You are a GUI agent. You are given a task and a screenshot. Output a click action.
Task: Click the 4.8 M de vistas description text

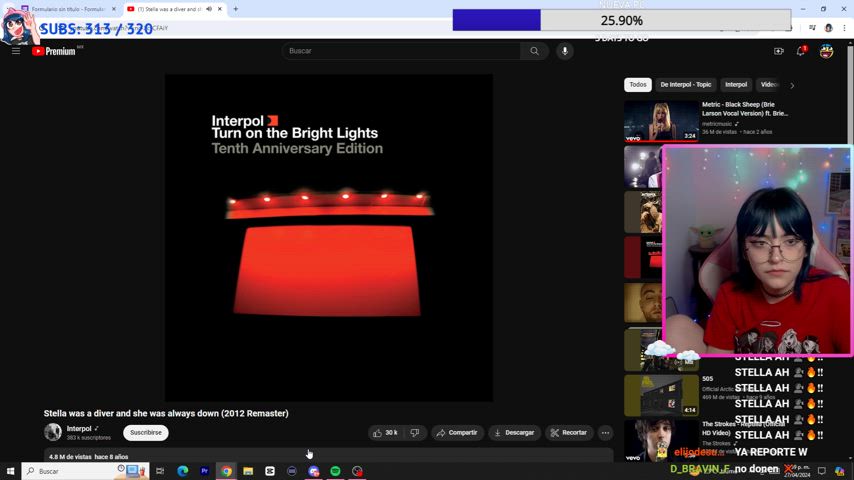tap(89, 457)
